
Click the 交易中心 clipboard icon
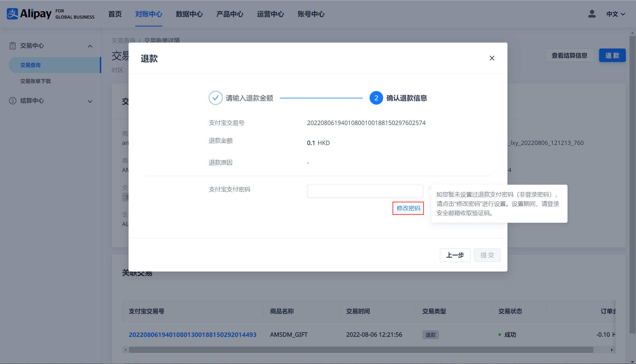click(13, 46)
